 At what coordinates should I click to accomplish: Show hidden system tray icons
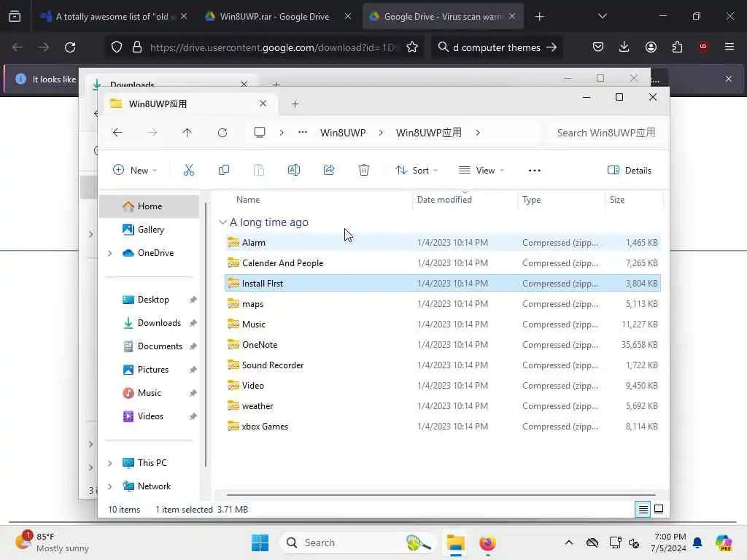coord(569,542)
